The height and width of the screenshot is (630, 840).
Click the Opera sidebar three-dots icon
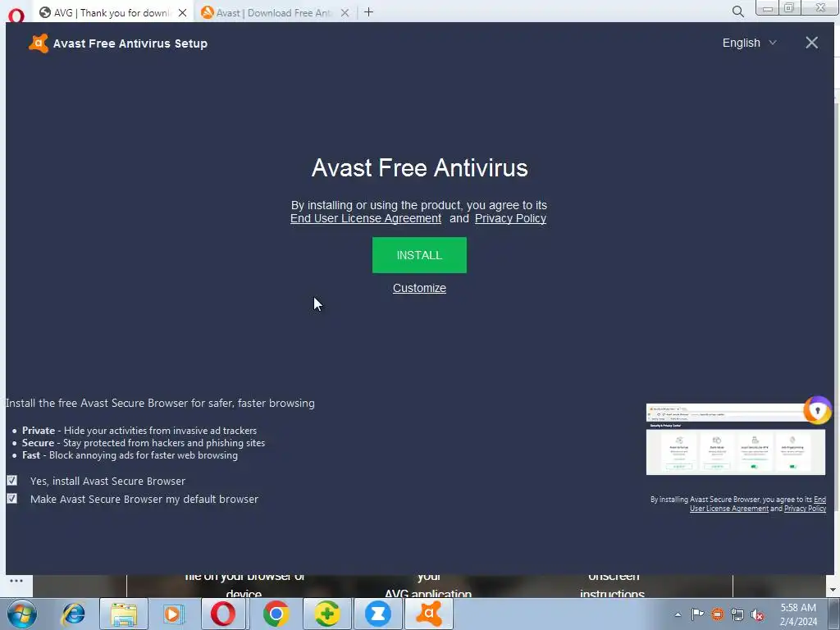[16, 581]
